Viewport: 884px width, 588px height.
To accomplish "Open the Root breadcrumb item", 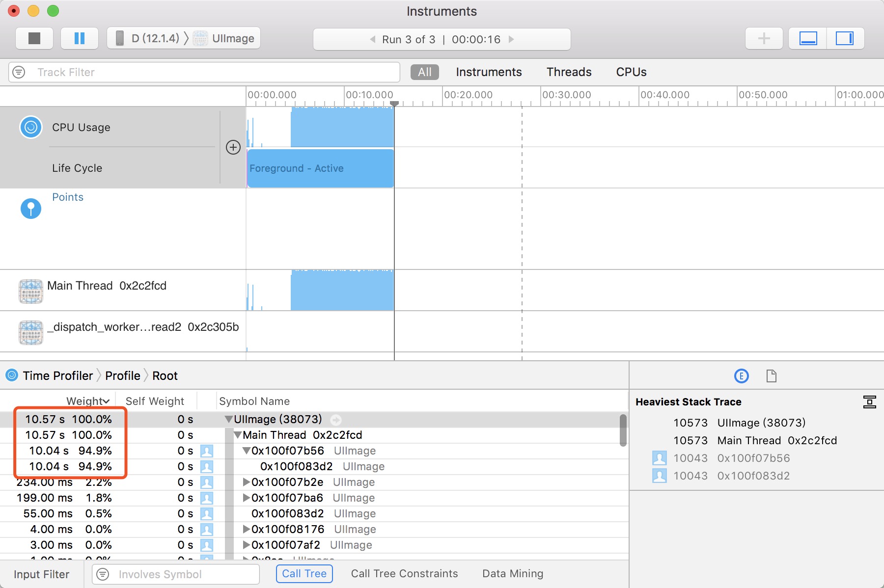I will pyautogui.click(x=165, y=375).
